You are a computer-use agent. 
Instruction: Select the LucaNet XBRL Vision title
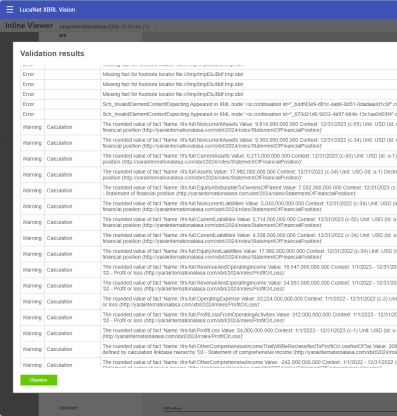pos(47,10)
